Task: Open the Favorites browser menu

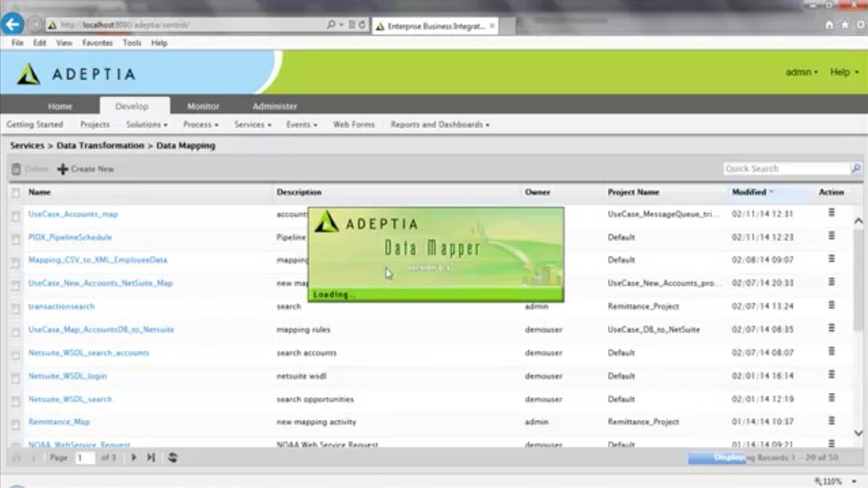Action: [x=97, y=43]
